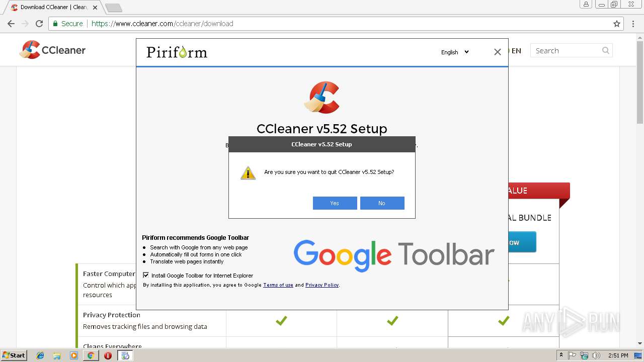Screen dimensions: 644x362
Task: Bookmark this page with star icon
Action: (617, 24)
